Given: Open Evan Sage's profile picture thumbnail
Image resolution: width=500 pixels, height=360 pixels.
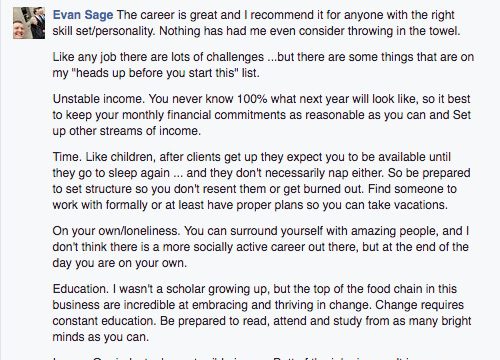Looking at the screenshot, I should coord(29,23).
